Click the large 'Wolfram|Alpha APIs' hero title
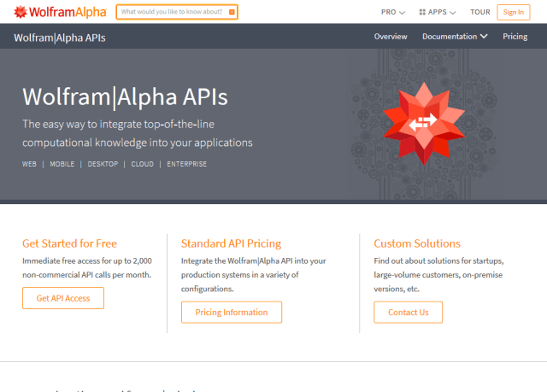 pyautogui.click(x=125, y=97)
